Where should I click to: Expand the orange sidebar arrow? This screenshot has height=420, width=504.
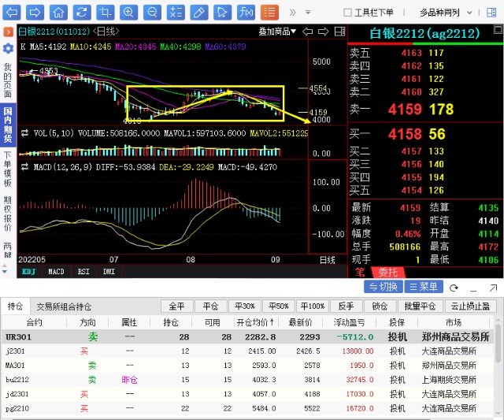coord(8,32)
